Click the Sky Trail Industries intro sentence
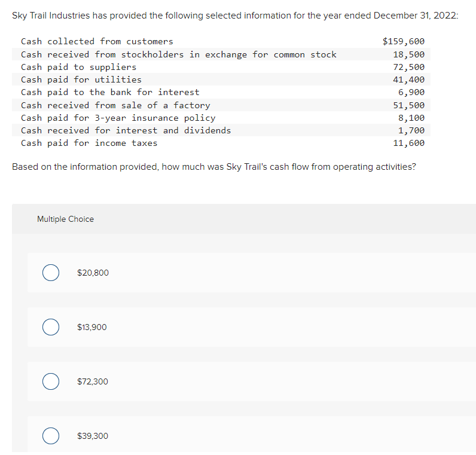476x455 pixels. coord(235,16)
